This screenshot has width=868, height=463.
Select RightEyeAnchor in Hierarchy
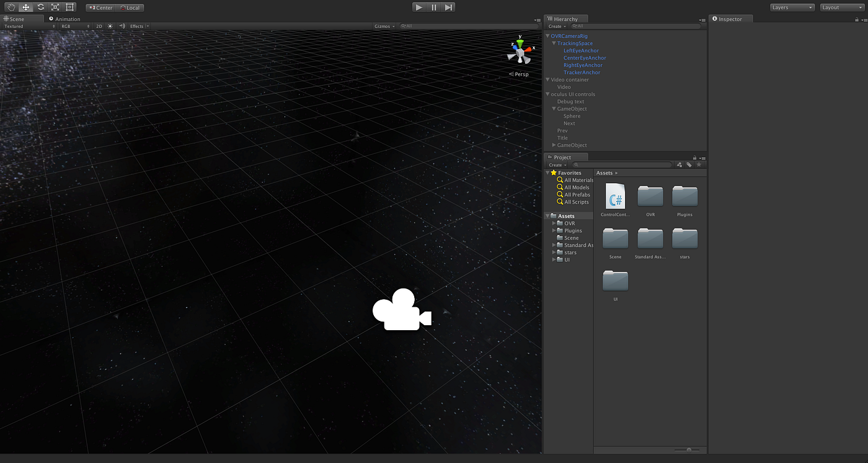[583, 65]
